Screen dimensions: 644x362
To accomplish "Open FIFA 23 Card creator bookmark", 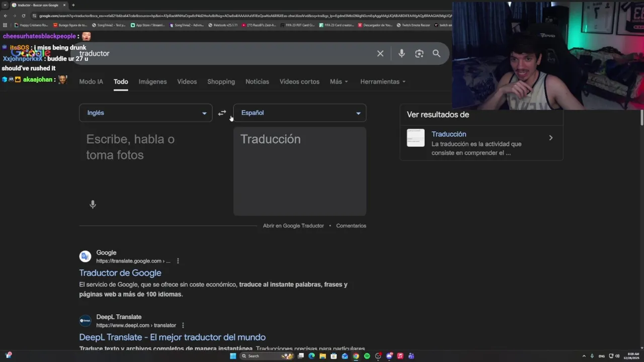I will [337, 25].
